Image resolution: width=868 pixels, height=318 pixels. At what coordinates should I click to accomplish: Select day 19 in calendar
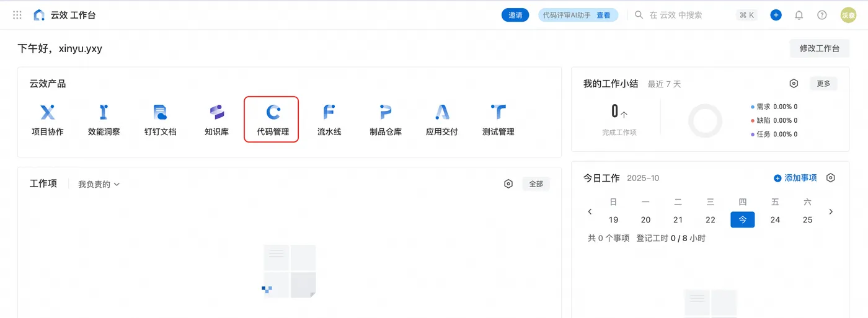[x=613, y=219]
